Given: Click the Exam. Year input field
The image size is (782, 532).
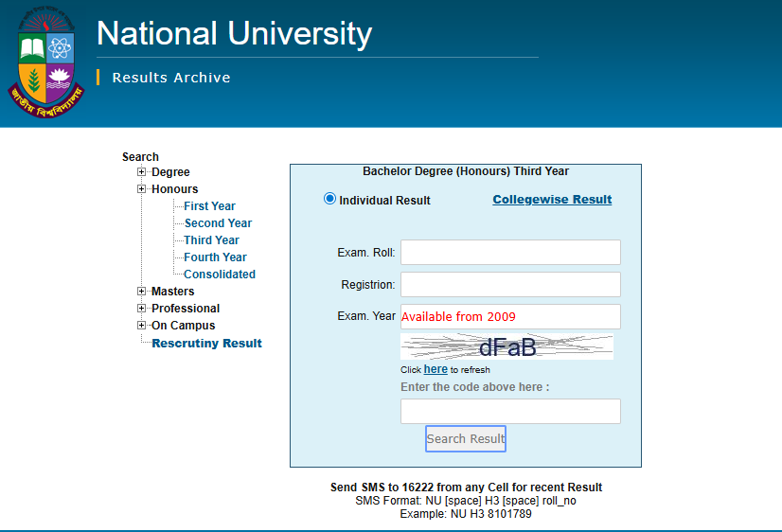Looking at the screenshot, I should (510, 317).
